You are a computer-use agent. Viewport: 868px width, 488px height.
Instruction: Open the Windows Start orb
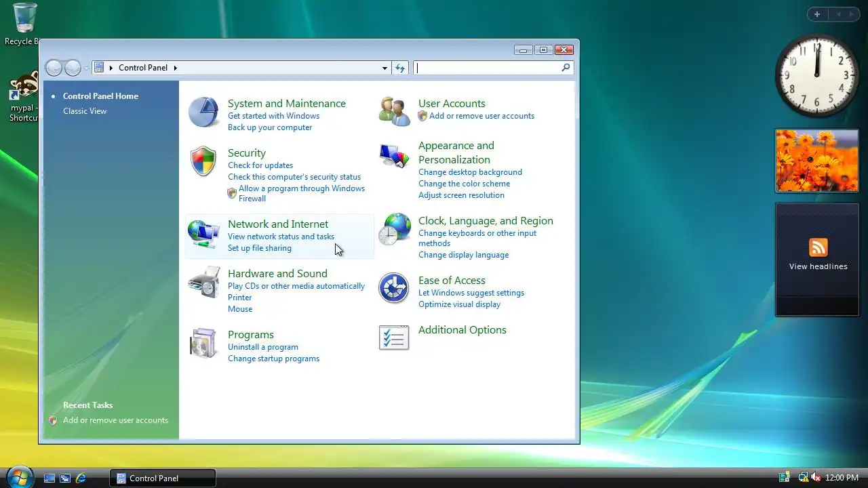click(x=19, y=476)
